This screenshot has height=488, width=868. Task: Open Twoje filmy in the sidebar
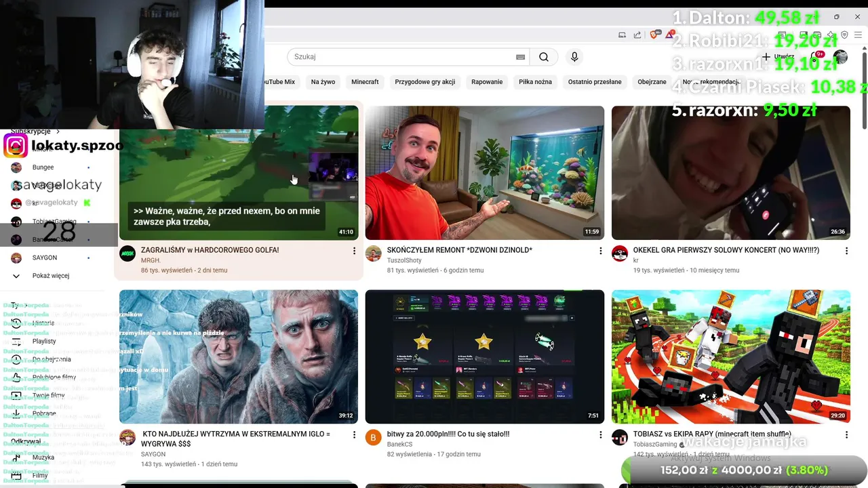coord(49,395)
